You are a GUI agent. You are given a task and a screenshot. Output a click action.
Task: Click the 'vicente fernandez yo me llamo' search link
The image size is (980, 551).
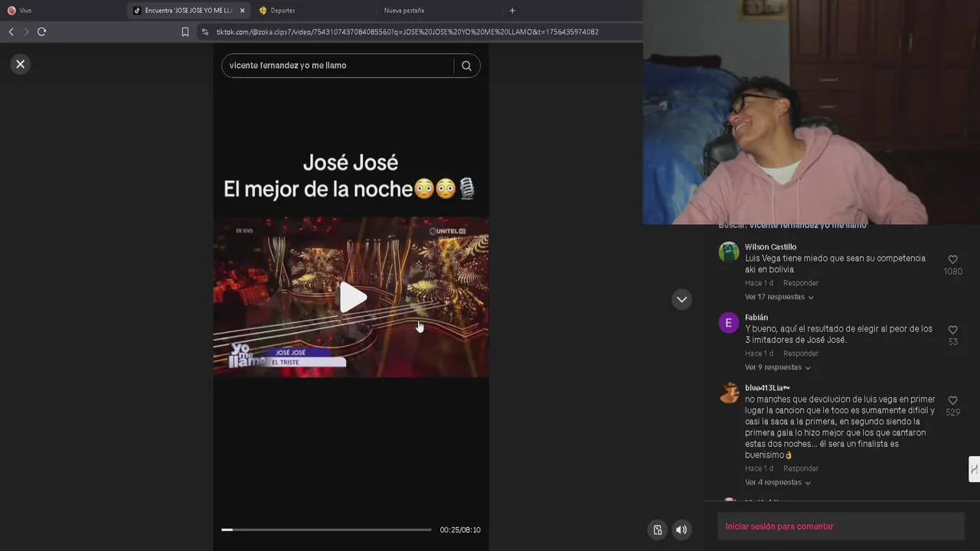(808, 225)
